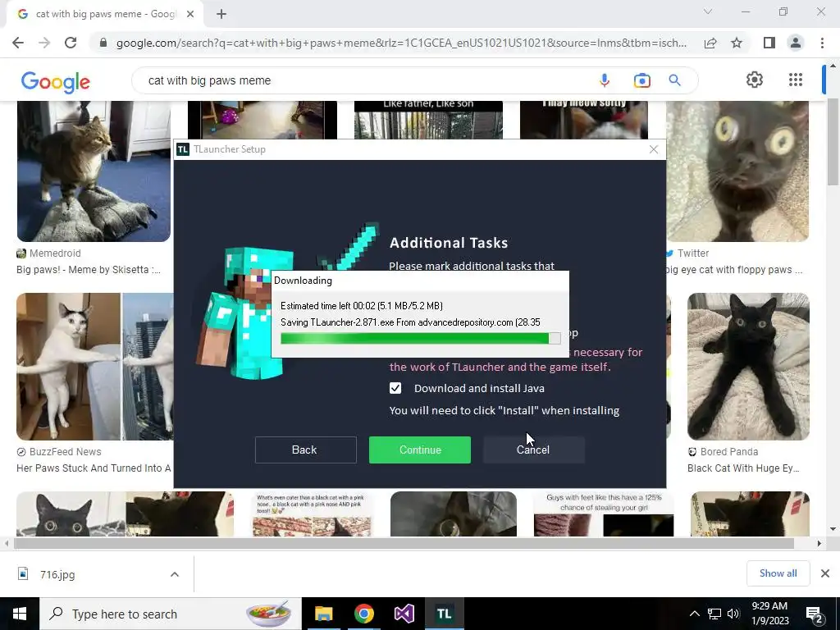The width and height of the screenshot is (840, 630).
Task: Click the vertical page scrollbar
Action: click(833, 142)
